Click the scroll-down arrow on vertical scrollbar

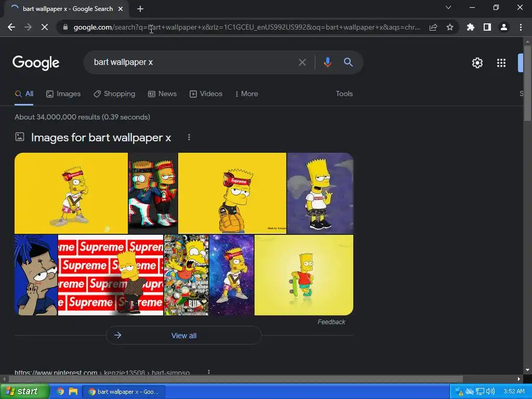pos(527,370)
